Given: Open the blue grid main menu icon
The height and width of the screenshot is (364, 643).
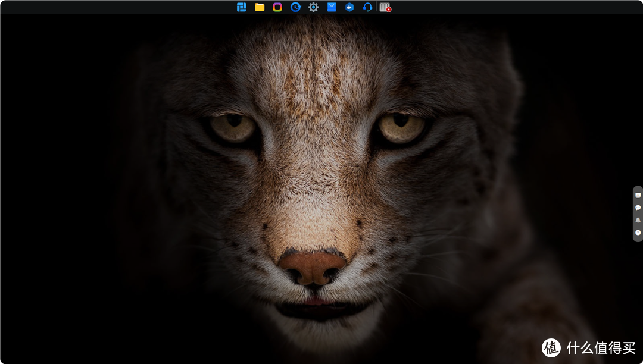Looking at the screenshot, I should [x=241, y=7].
